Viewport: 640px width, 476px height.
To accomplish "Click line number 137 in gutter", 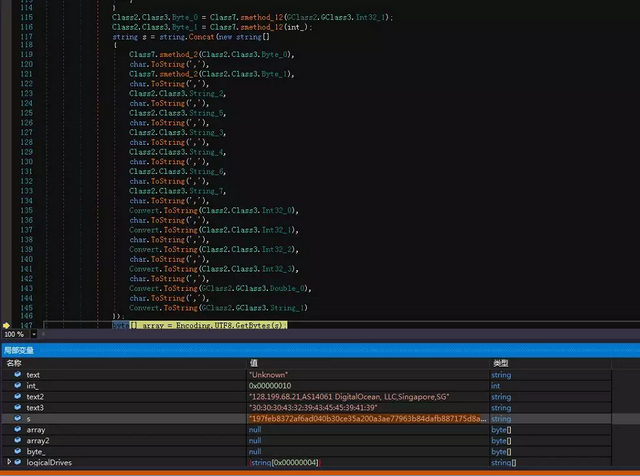I will (x=27, y=230).
